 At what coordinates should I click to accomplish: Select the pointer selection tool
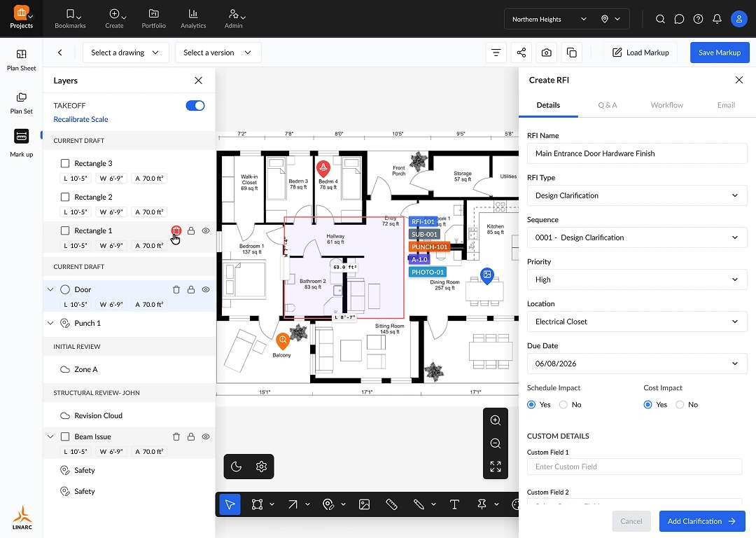coord(230,504)
